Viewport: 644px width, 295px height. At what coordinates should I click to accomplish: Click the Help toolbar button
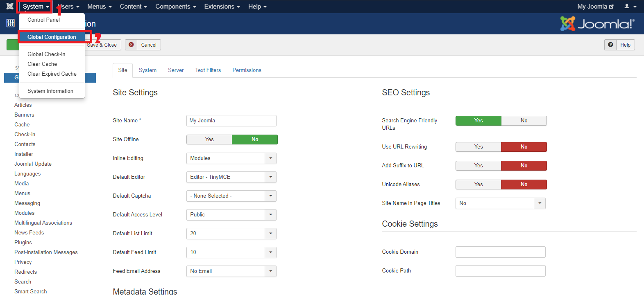(619, 45)
